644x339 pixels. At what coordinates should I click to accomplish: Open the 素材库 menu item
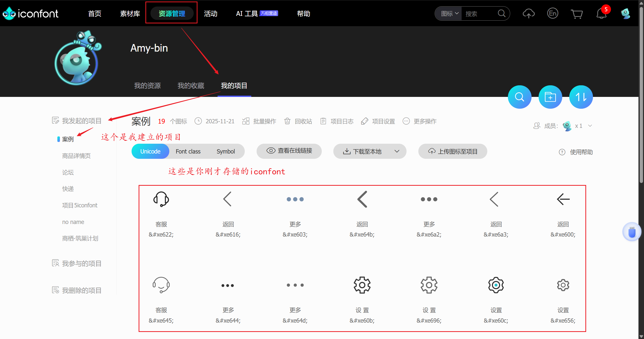click(130, 14)
